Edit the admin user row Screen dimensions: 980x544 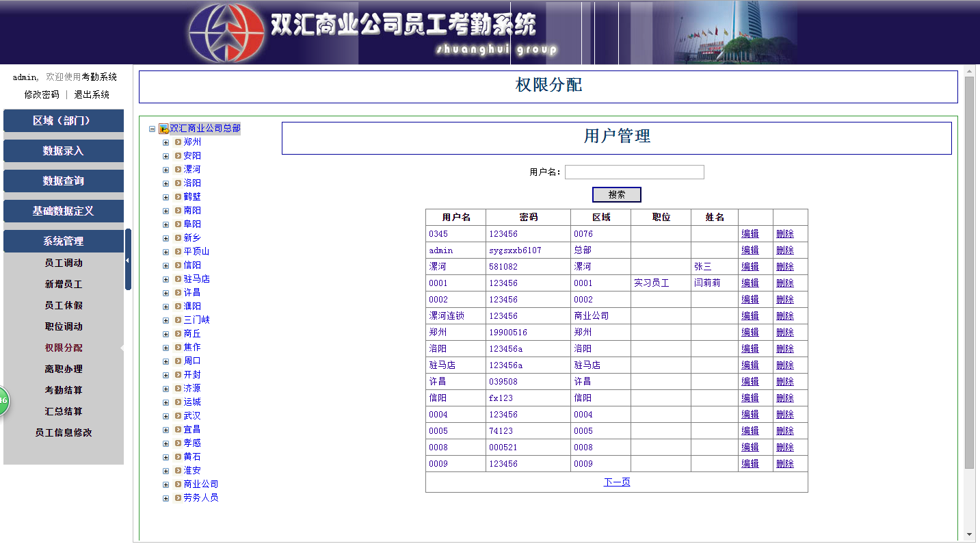(x=750, y=250)
